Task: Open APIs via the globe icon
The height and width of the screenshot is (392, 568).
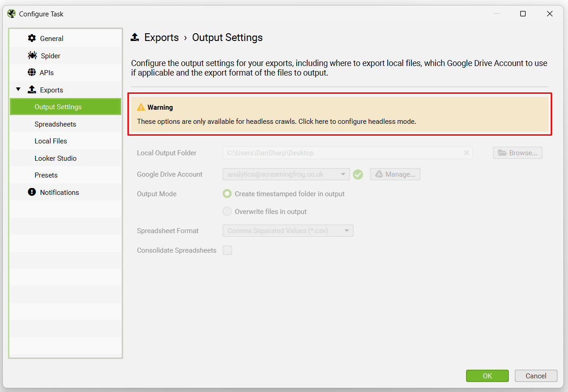Action: coord(31,72)
